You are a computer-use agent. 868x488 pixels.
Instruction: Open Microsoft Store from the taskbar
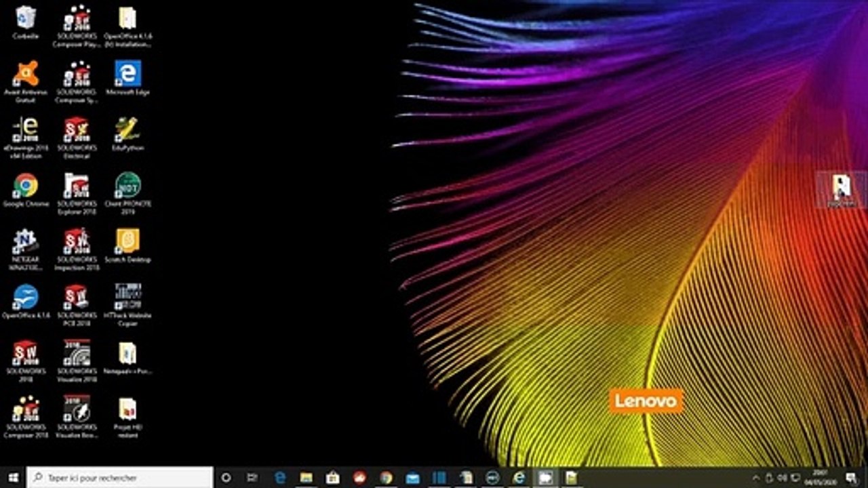click(332, 478)
